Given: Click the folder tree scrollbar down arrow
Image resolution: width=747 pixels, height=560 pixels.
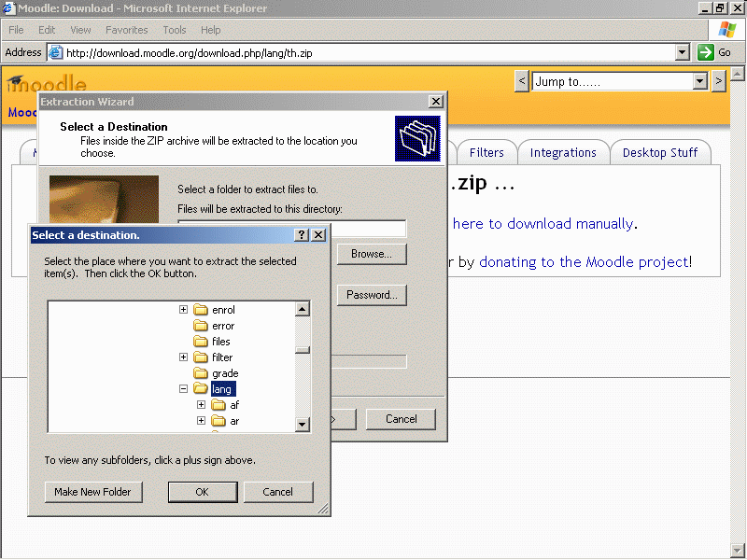Looking at the screenshot, I should (x=303, y=425).
